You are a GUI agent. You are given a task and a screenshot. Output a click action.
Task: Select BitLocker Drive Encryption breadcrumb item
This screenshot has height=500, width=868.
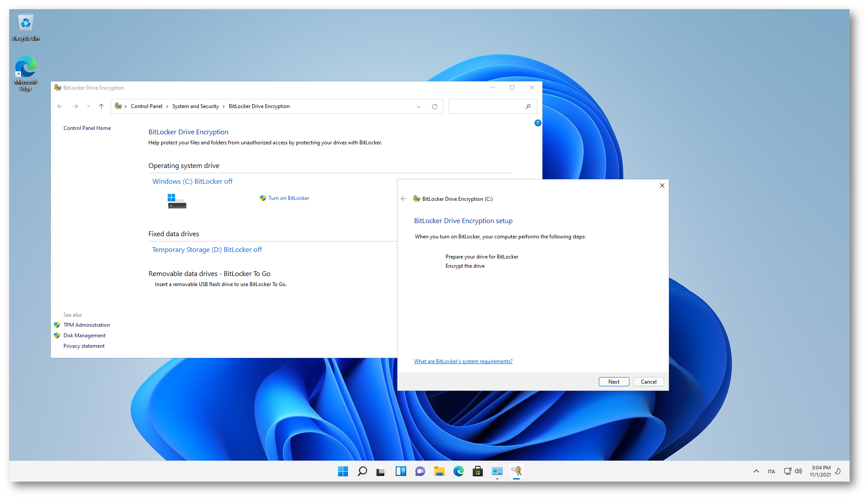[259, 106]
